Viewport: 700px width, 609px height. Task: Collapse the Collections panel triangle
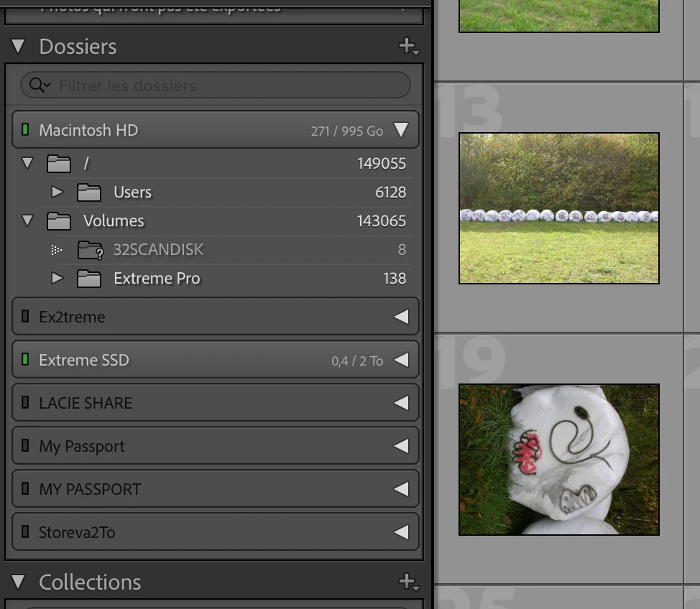coord(18,582)
